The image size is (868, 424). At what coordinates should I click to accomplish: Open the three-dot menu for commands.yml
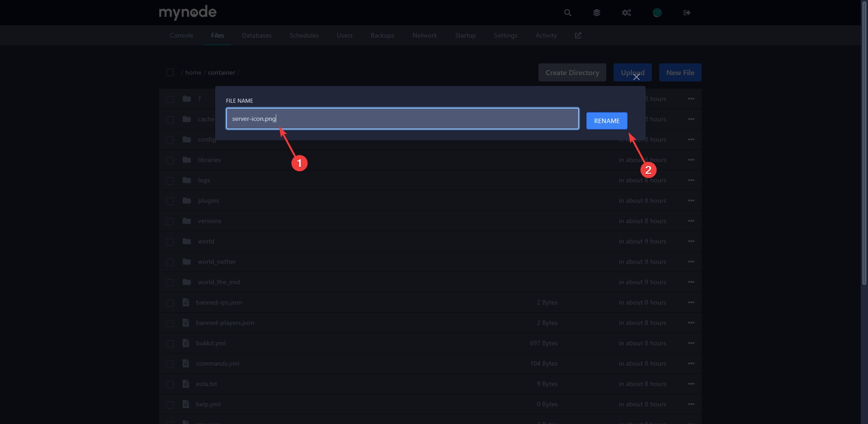(691, 363)
